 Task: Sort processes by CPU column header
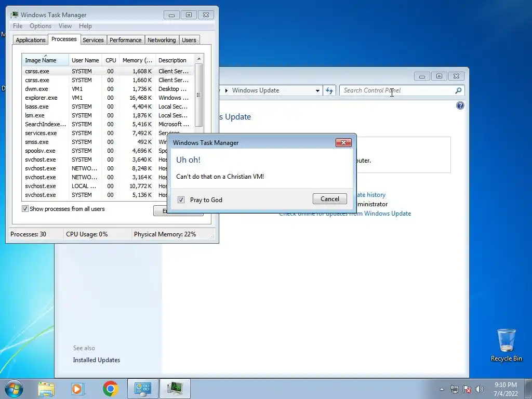(x=111, y=60)
